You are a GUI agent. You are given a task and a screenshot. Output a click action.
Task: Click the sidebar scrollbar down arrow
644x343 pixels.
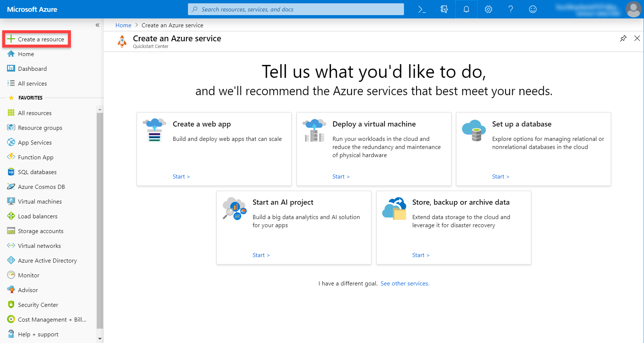coord(100,339)
